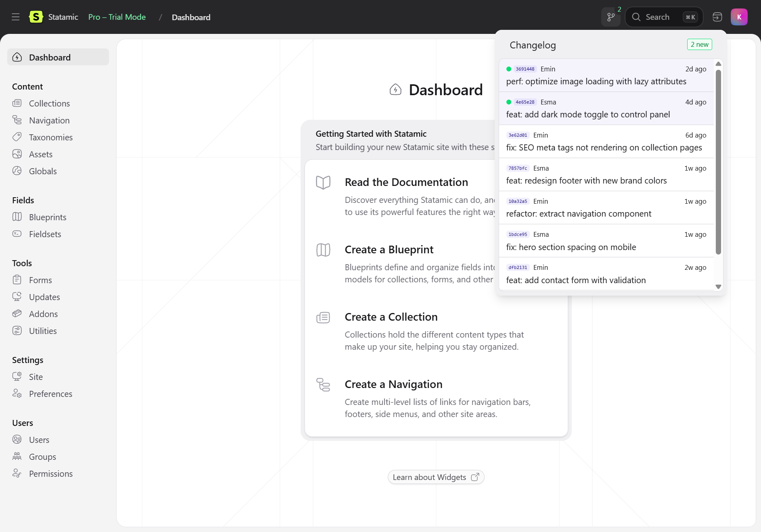
Task: Click the Assets sidebar icon
Action: coord(17,154)
